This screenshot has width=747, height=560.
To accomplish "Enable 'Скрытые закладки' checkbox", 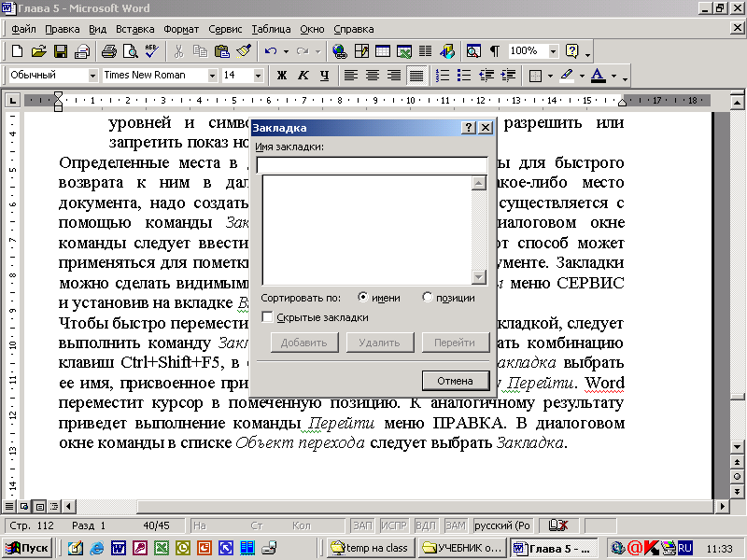I will (268, 317).
